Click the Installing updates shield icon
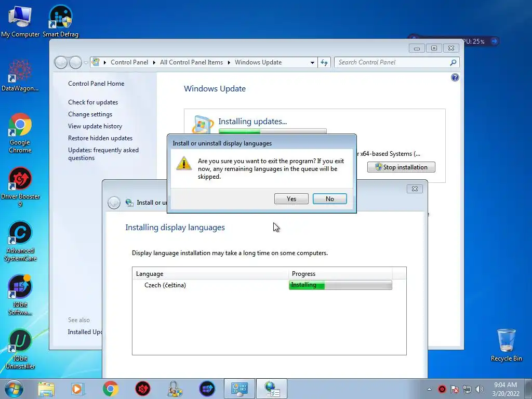Screen dimensions: 532x399 point(203,125)
